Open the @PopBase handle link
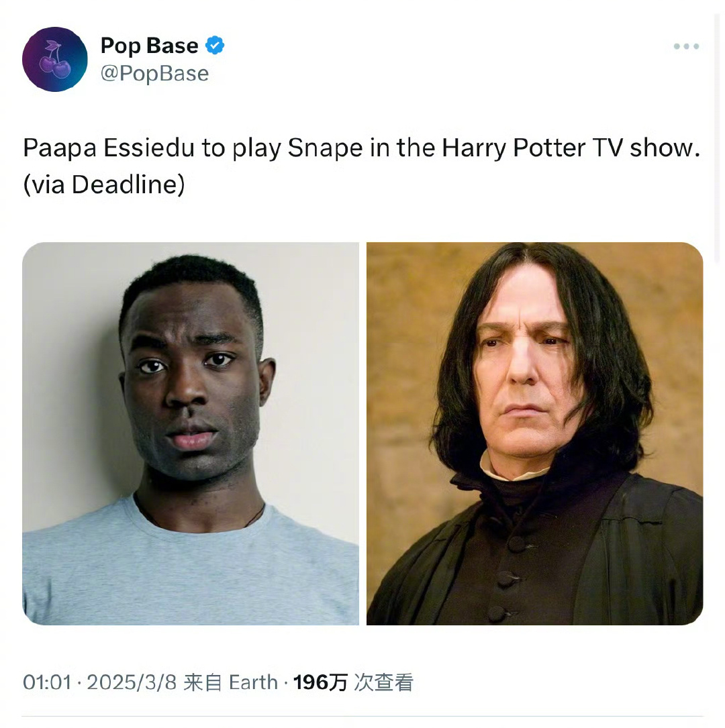The image size is (725, 728). (154, 73)
